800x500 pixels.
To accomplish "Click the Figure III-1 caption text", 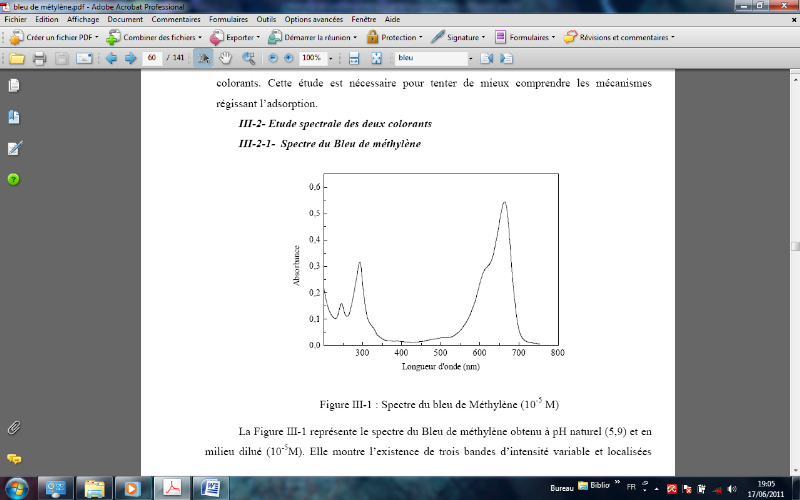I will 439,404.
